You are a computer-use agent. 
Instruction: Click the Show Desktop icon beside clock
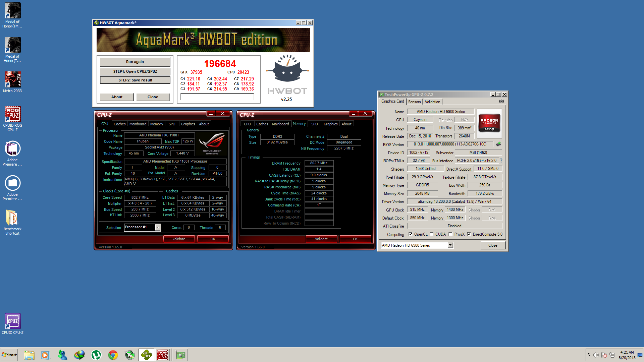(640, 355)
